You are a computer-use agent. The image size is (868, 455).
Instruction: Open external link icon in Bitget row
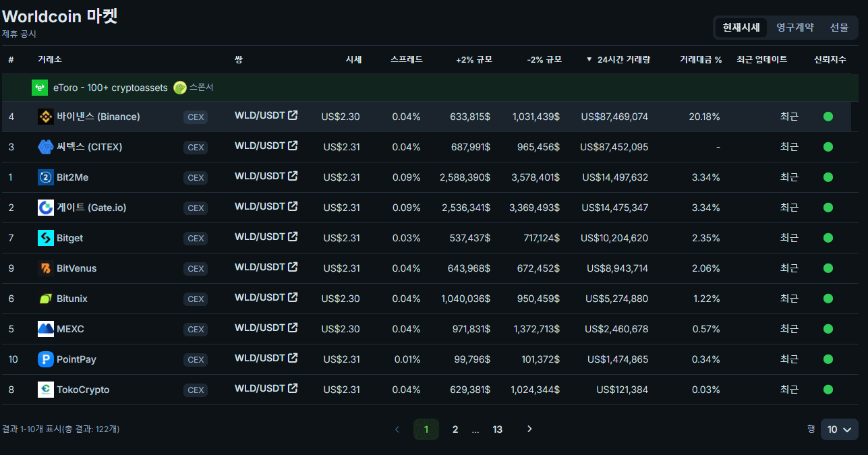[x=293, y=237]
